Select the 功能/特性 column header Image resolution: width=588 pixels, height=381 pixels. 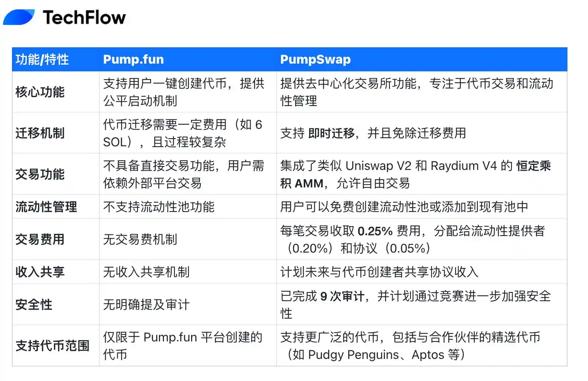[42, 59]
